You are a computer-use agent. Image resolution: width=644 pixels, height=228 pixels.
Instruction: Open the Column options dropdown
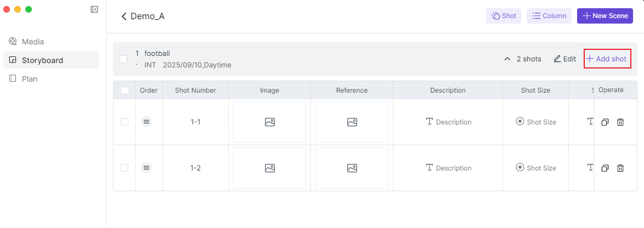[x=549, y=16]
